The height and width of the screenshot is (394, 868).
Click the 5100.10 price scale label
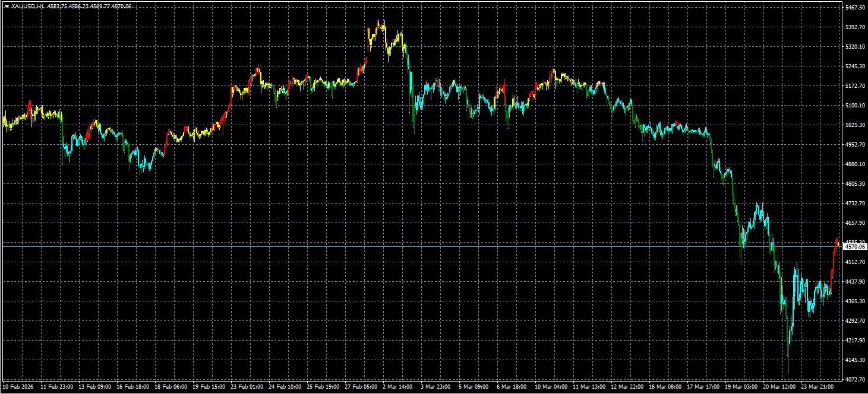point(854,106)
